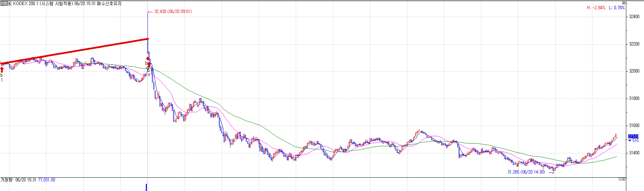Collapse the 거래량 volume panel with minus
Viewport: 644px width, 191px height.
click(x=620, y=179)
